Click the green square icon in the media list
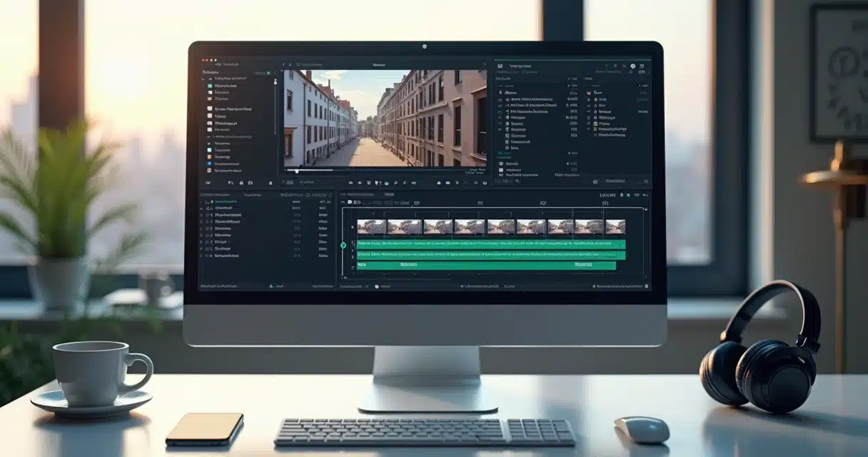This screenshot has width=868, height=457. click(210, 86)
